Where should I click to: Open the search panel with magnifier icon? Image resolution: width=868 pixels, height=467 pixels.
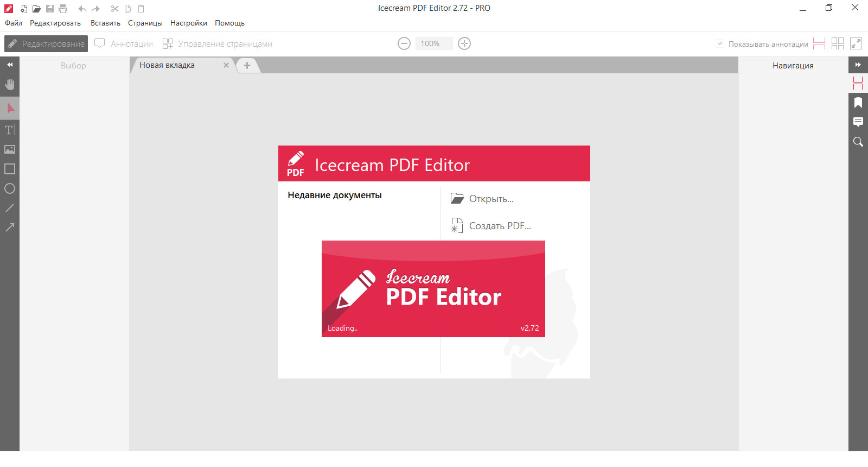coord(858,142)
